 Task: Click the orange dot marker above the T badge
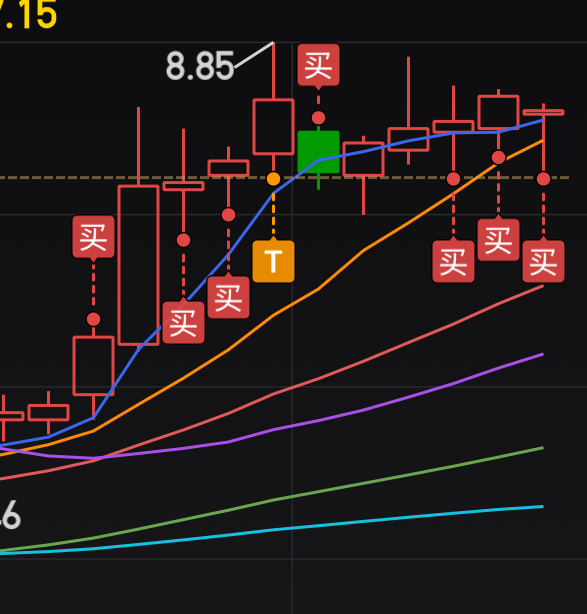(273, 179)
